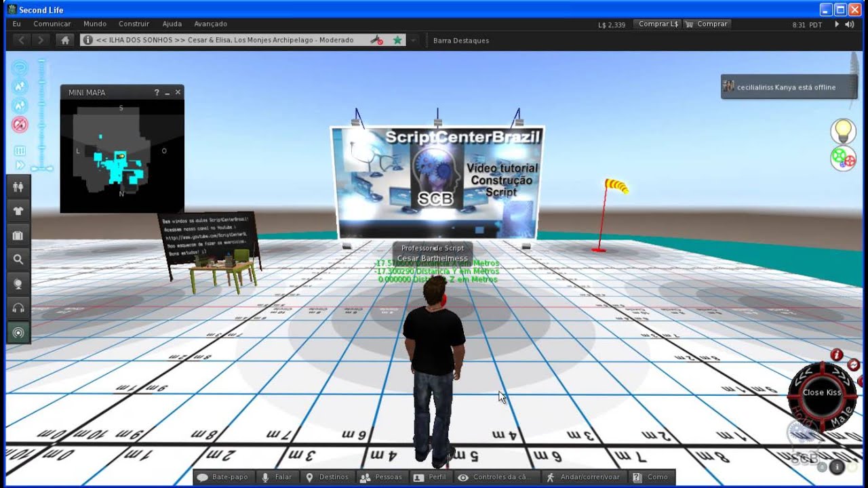Click grey info icon near SCB logo
The height and width of the screenshot is (488, 868).
click(837, 467)
